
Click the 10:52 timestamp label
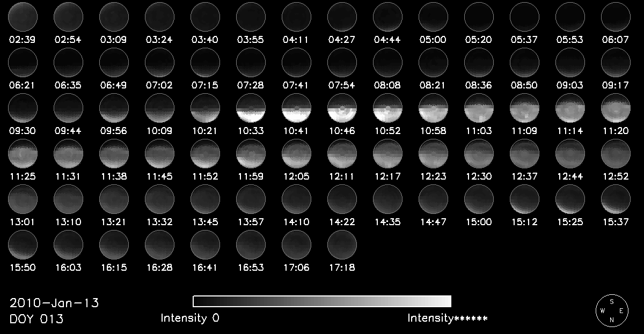(387, 130)
